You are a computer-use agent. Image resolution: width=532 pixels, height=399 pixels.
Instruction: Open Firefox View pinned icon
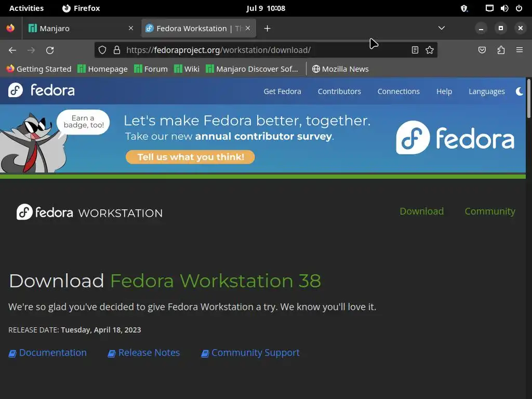[x=10, y=28]
